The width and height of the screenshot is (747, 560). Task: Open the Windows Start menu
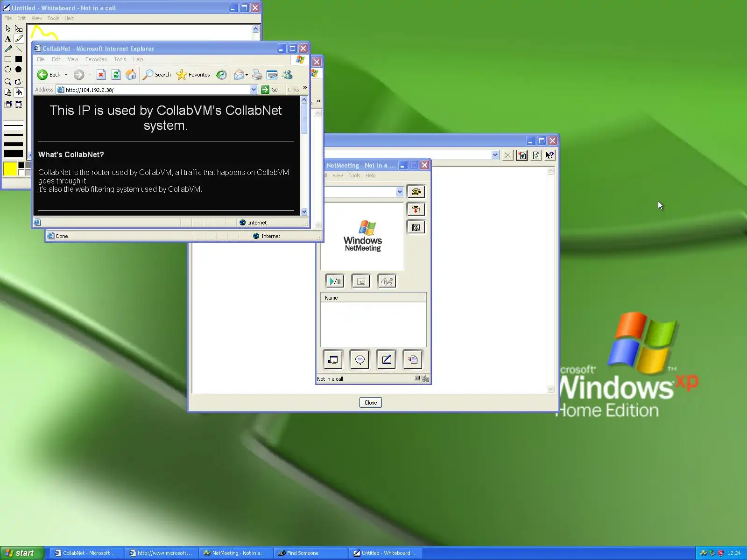pyautogui.click(x=21, y=553)
